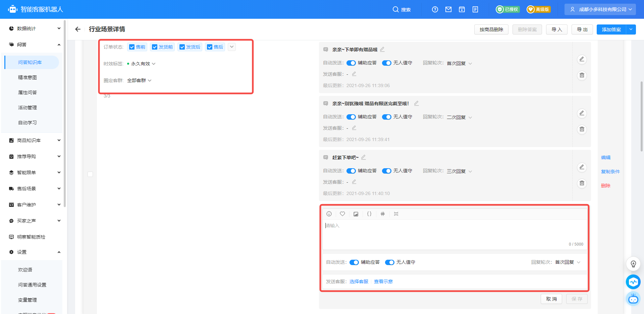Open 明察智能质检 in sidebar
Viewport: 644px width, 314px height.
[x=31, y=237]
